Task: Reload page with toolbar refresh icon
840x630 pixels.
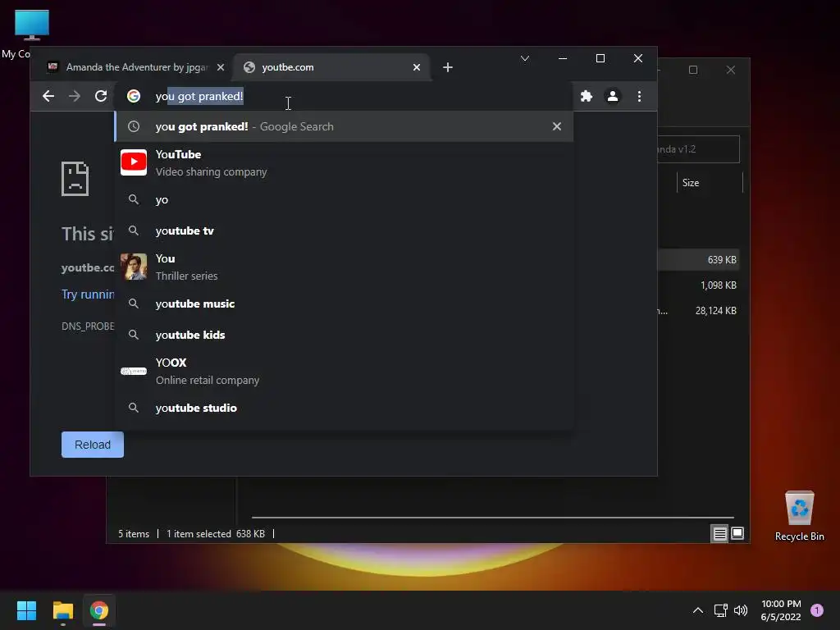Action: pyautogui.click(x=101, y=96)
